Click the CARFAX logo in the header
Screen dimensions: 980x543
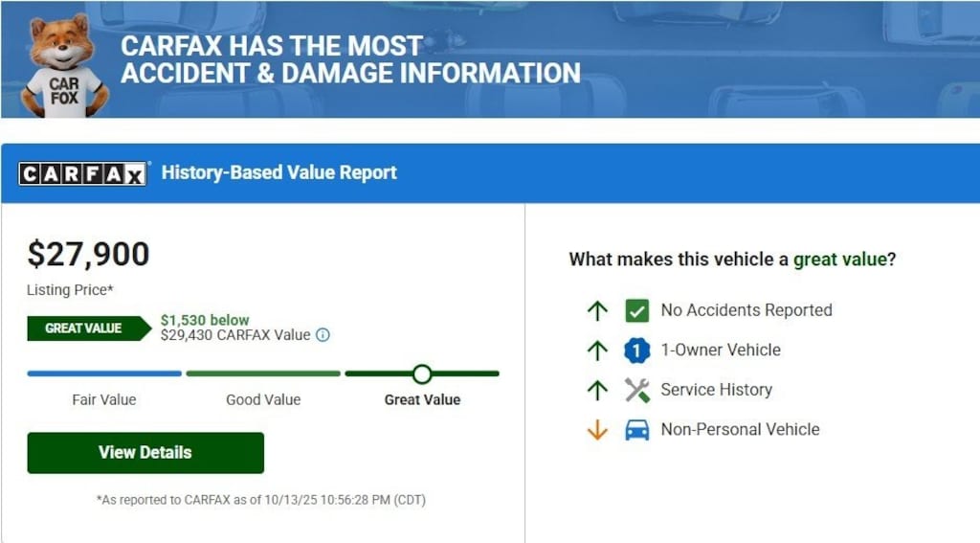(x=83, y=173)
